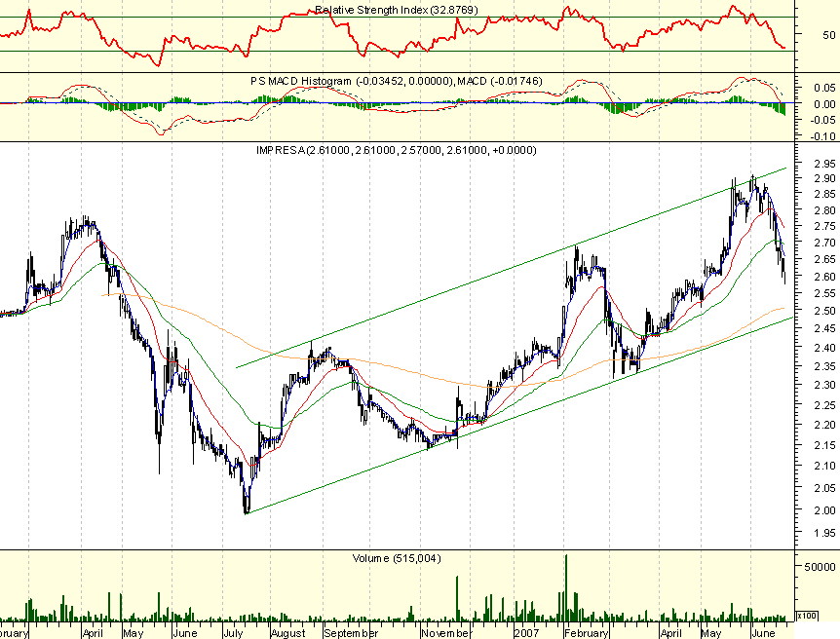Select the upper green channel trendline
Screen dimensions: 840x639
pos(512,268)
